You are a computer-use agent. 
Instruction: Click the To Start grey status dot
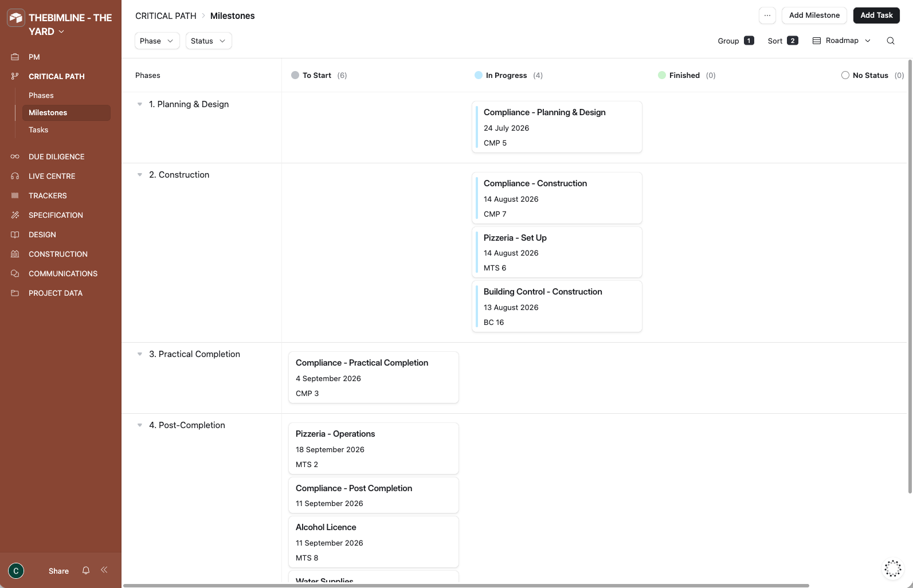295,75
